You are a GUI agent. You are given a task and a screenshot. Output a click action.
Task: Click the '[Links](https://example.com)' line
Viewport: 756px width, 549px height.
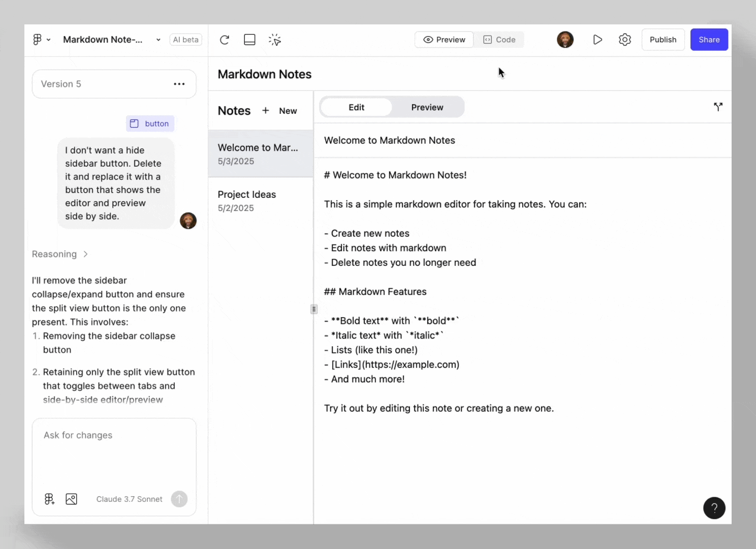392,364
